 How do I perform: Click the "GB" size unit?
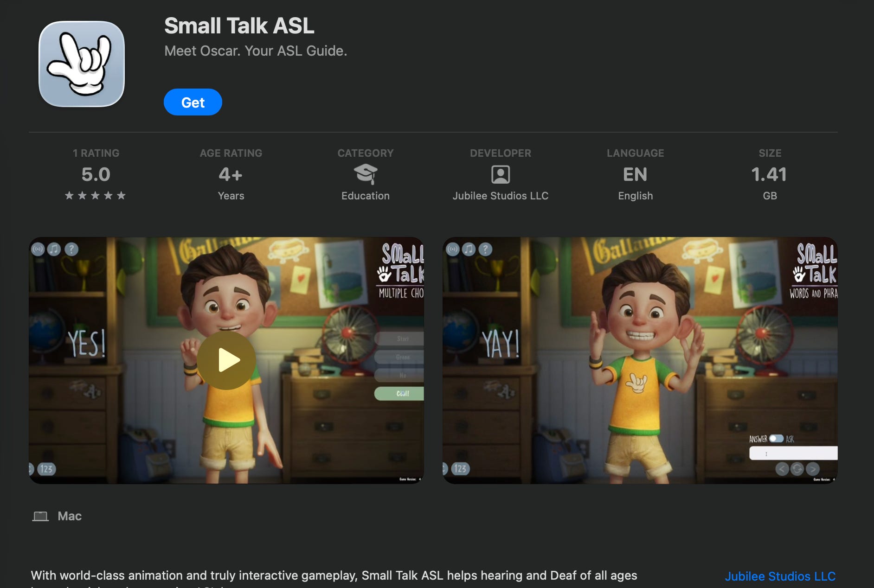770,196
